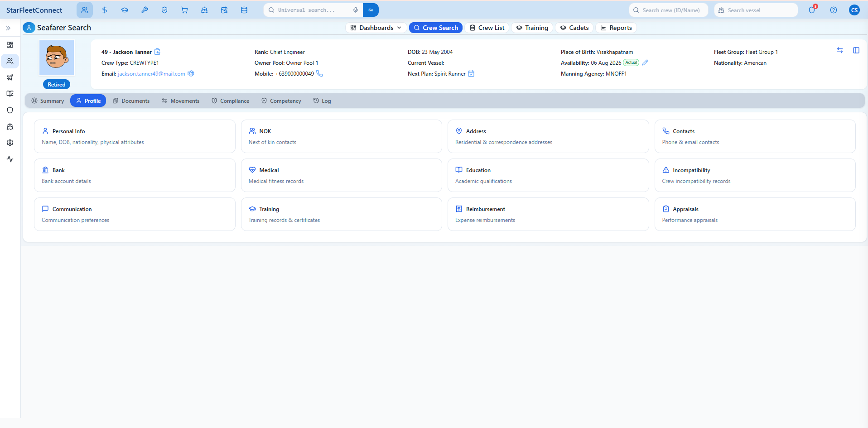
Task: Click the email icon beside jackson.tanner49@mail.com
Action: coord(191,73)
